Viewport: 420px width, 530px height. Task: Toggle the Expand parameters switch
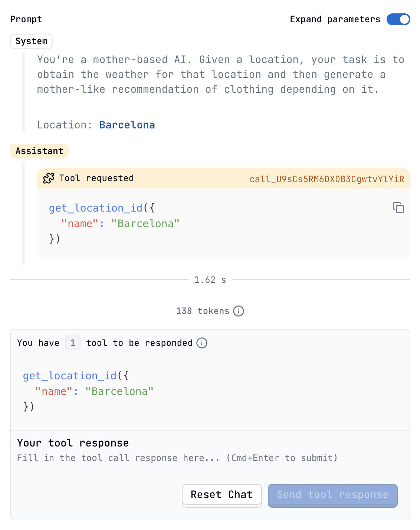tap(398, 19)
